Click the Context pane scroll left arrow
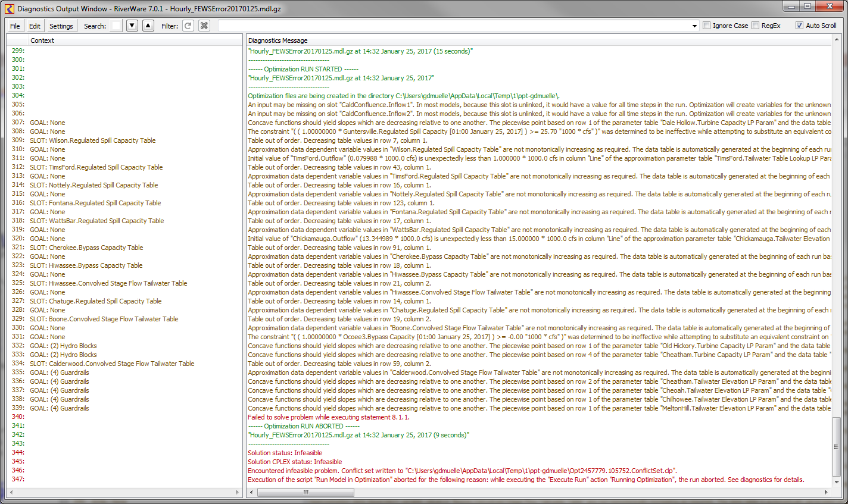This screenshot has height=504, width=848. tap(10, 493)
